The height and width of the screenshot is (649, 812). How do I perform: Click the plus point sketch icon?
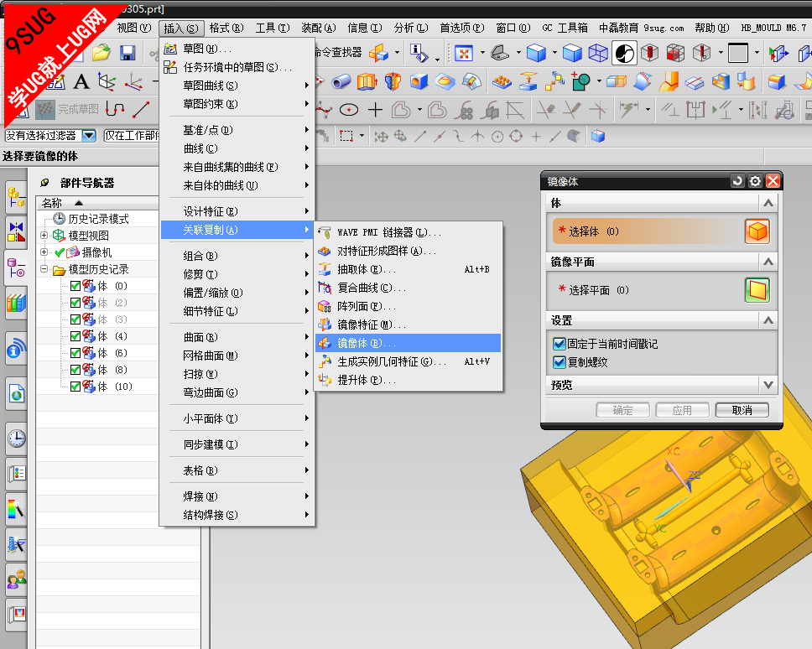tap(375, 110)
